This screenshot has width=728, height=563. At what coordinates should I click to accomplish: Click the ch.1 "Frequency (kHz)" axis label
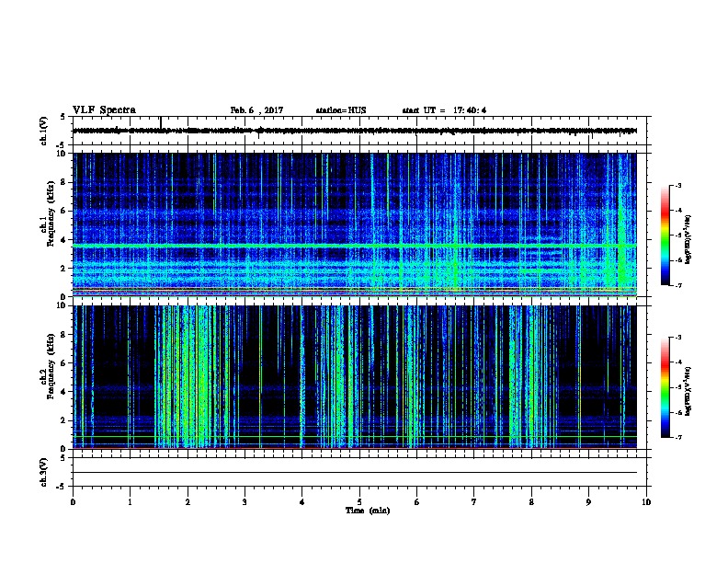(51, 213)
